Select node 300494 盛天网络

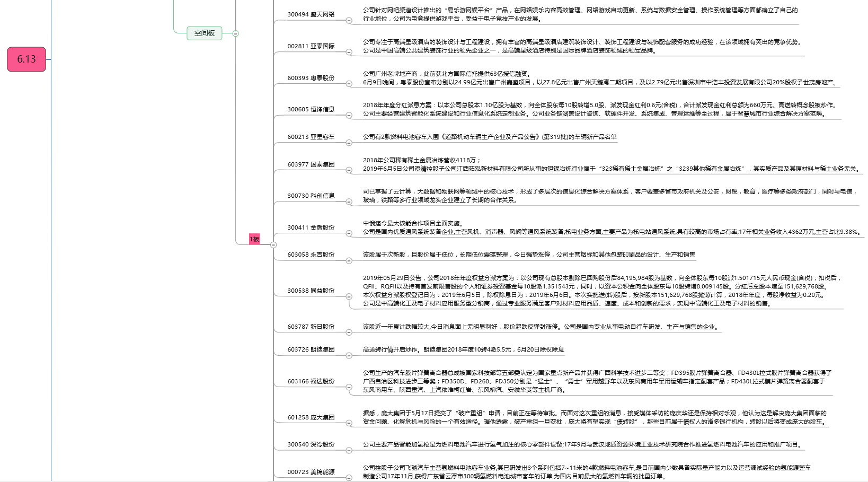pos(311,14)
